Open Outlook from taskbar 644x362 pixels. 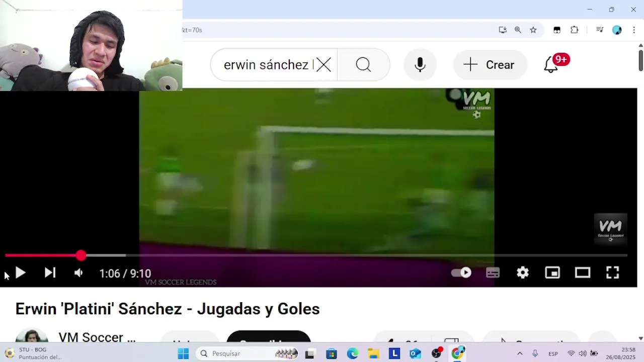[x=416, y=354]
